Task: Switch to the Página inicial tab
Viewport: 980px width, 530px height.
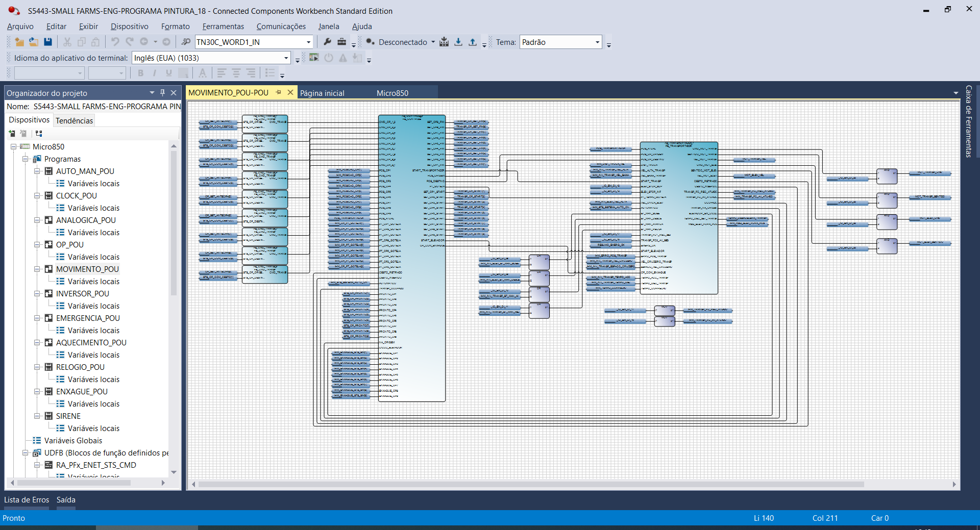Action: tap(322, 93)
